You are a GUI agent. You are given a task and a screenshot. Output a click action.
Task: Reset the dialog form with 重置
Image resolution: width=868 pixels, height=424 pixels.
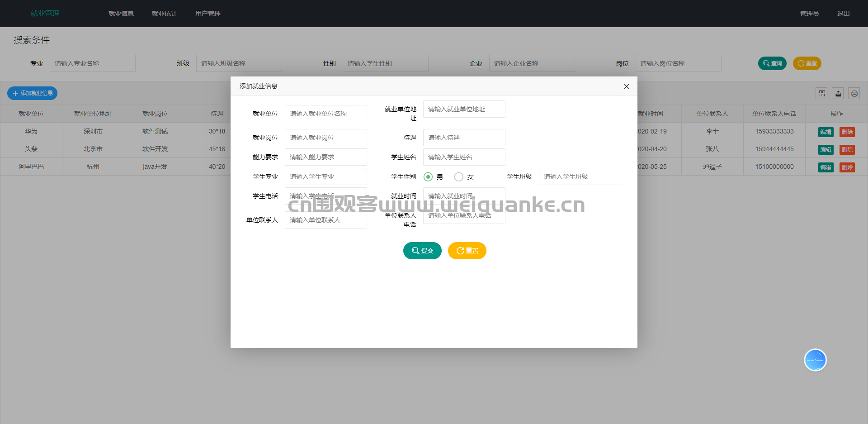tap(467, 251)
